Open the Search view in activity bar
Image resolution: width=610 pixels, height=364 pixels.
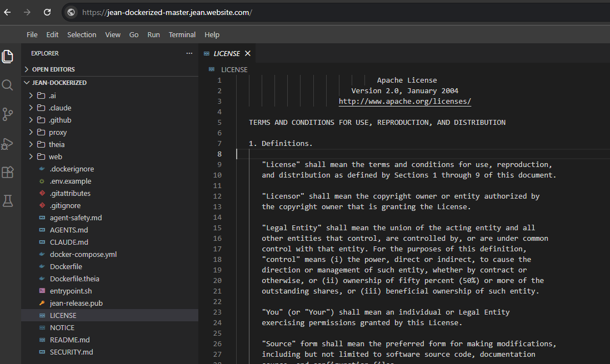pyautogui.click(x=8, y=85)
